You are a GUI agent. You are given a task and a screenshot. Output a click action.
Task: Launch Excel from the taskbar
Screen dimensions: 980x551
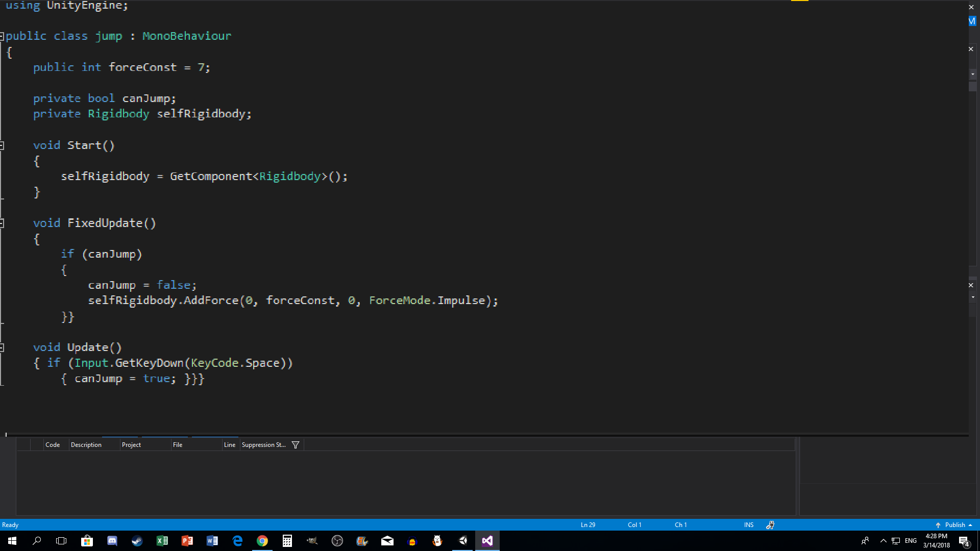click(162, 541)
